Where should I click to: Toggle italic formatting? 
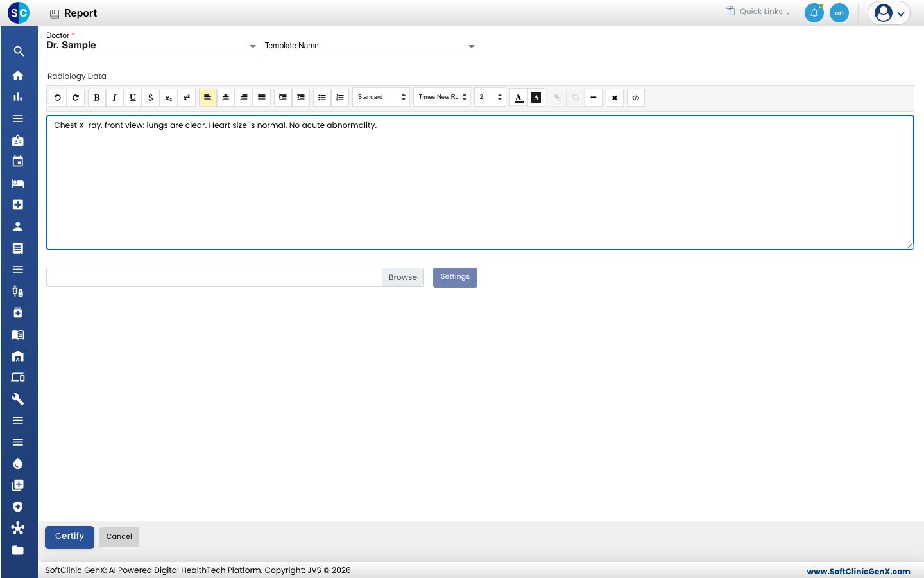(115, 98)
